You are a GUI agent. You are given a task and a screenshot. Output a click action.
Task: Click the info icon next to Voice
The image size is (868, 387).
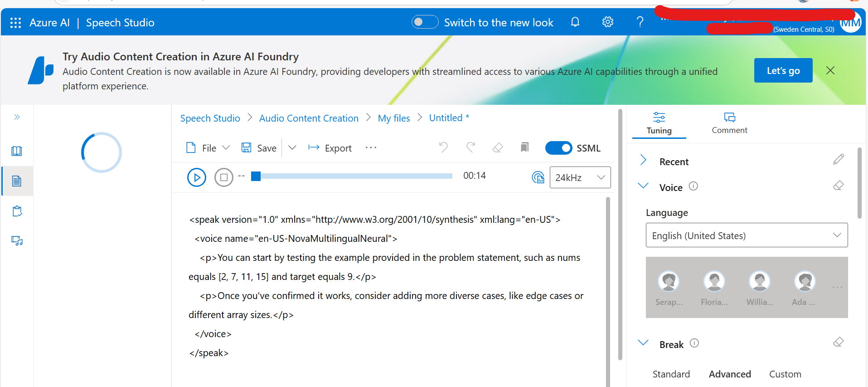coord(693,186)
